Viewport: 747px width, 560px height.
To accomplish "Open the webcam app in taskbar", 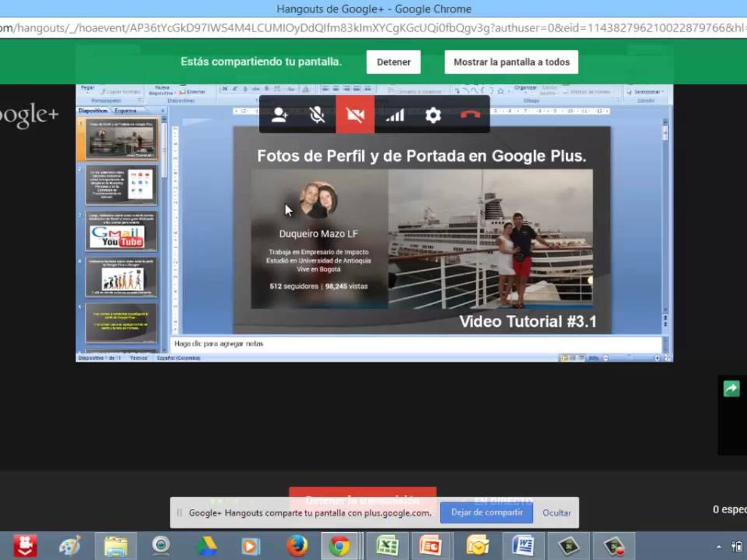I will [161, 546].
